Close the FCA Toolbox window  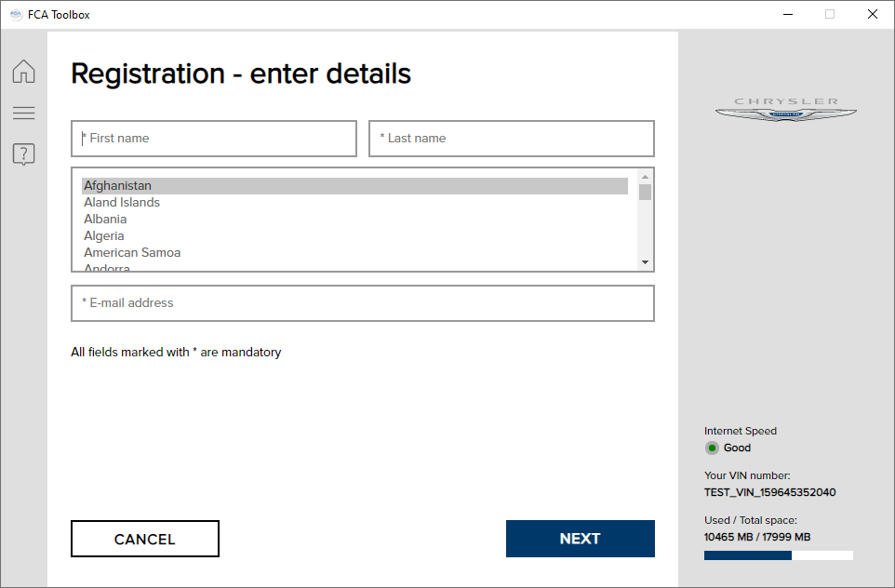point(872,14)
